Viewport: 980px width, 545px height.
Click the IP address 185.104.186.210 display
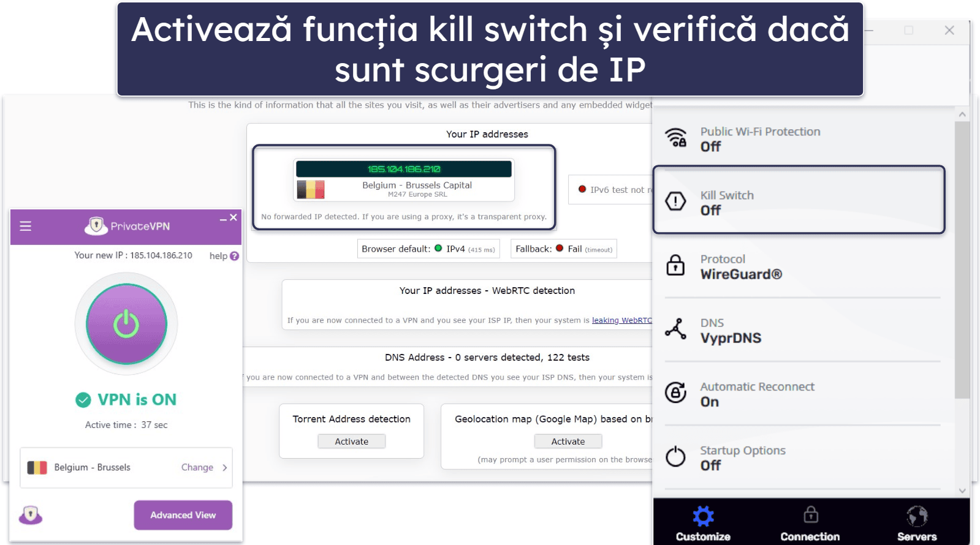(404, 169)
